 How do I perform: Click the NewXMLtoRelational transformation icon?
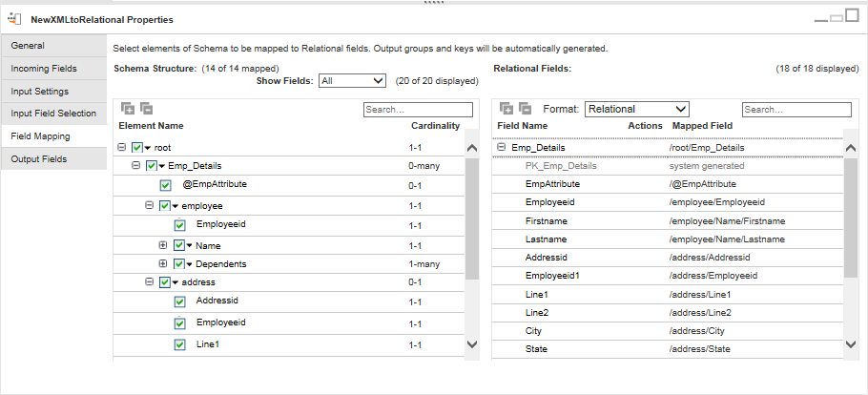[x=14, y=19]
